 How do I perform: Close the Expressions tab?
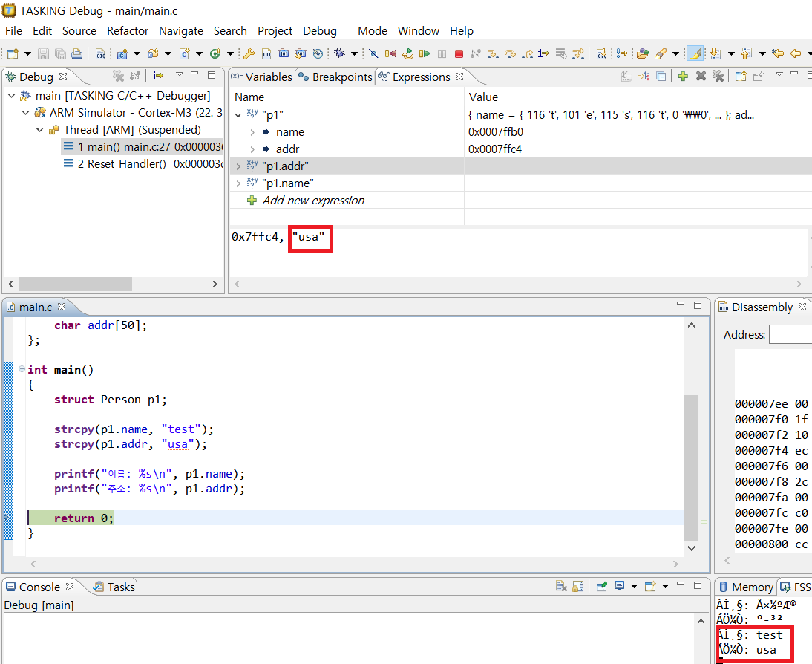pos(459,77)
